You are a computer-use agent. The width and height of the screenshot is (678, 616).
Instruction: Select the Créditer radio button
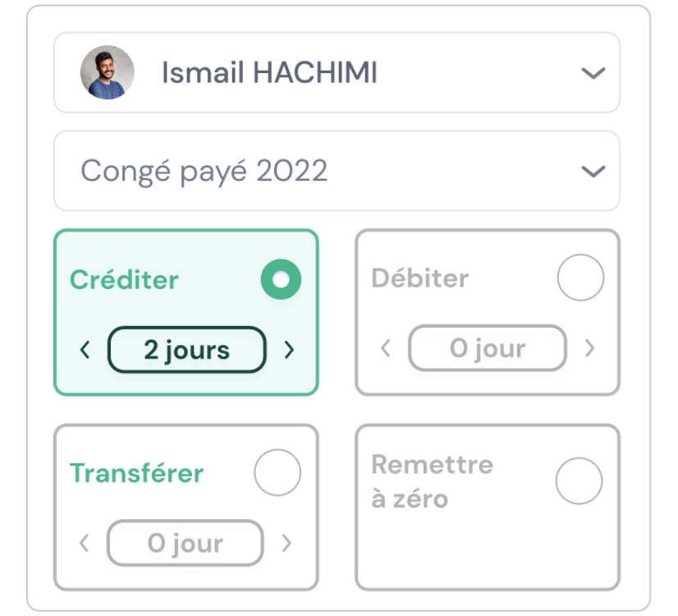click(x=281, y=279)
